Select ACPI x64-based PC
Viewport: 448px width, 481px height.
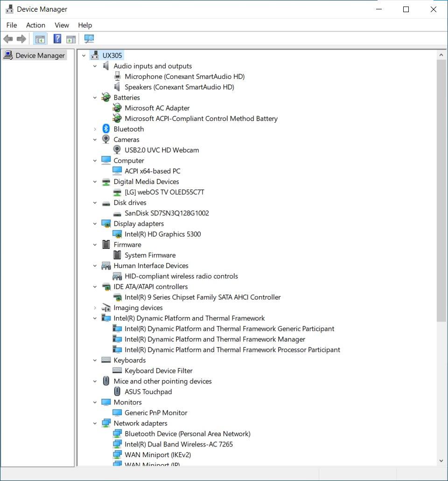(153, 171)
